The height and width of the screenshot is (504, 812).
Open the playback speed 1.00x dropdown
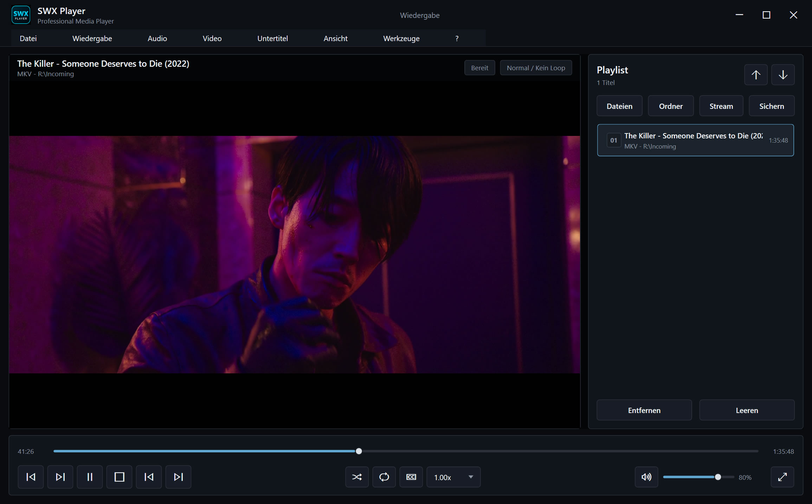coord(453,477)
